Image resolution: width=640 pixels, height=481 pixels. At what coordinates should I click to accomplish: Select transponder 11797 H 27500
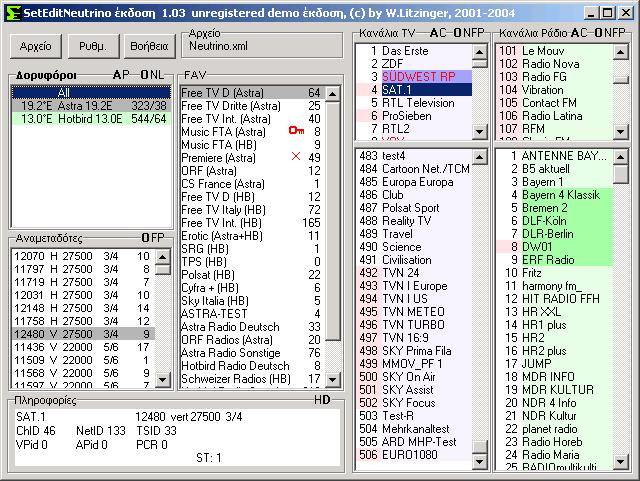(83, 269)
